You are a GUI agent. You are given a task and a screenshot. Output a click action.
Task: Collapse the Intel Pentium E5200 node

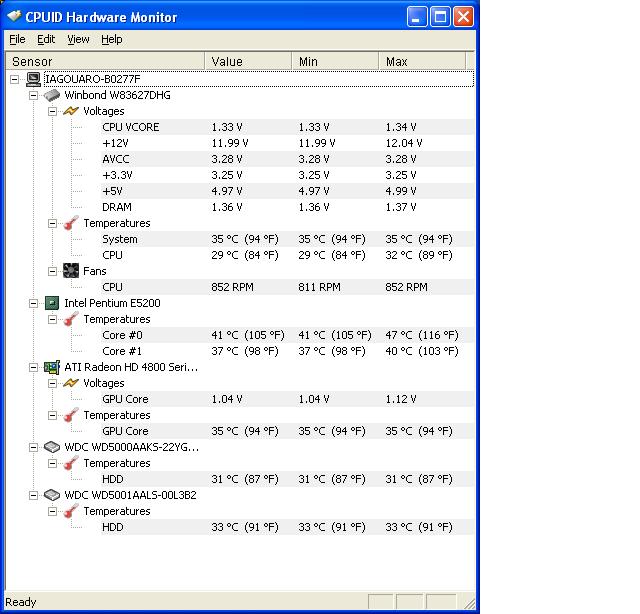click(33, 303)
